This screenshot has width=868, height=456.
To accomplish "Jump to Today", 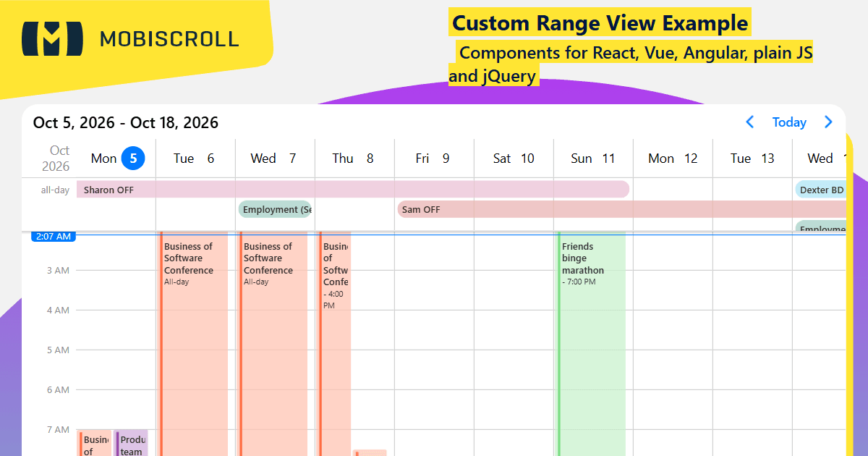I will (x=789, y=122).
